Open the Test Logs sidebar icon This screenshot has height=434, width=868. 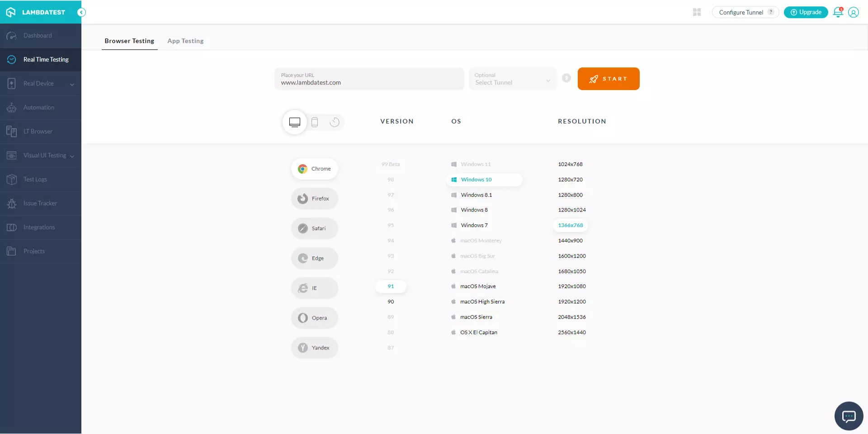coord(11,179)
